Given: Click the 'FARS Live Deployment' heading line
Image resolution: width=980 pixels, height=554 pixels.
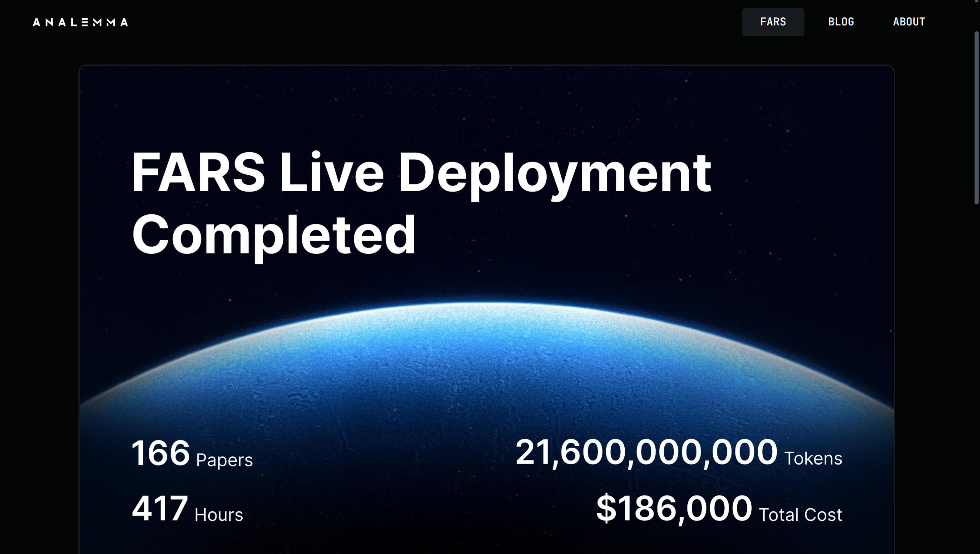Looking at the screenshot, I should pyautogui.click(x=421, y=173).
